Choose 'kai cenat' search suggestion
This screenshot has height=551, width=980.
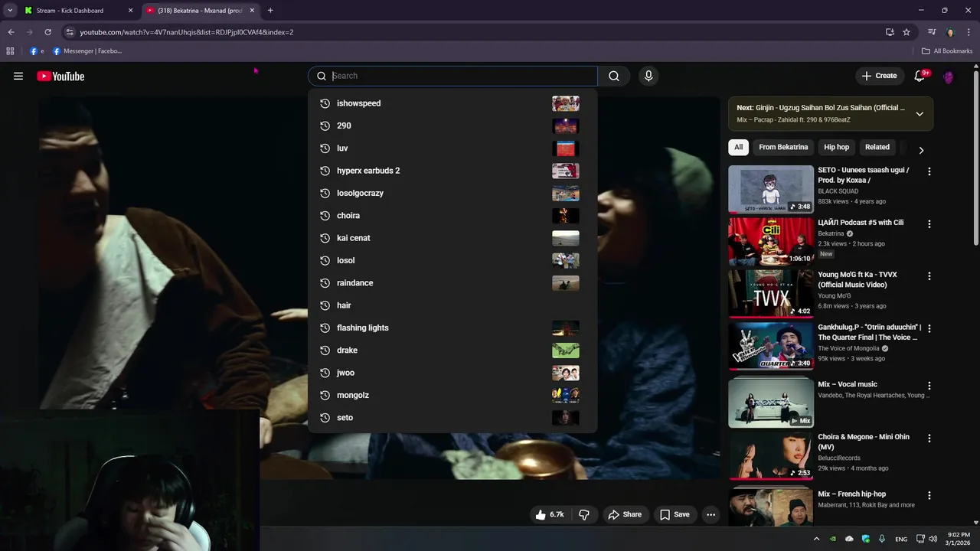click(x=452, y=238)
